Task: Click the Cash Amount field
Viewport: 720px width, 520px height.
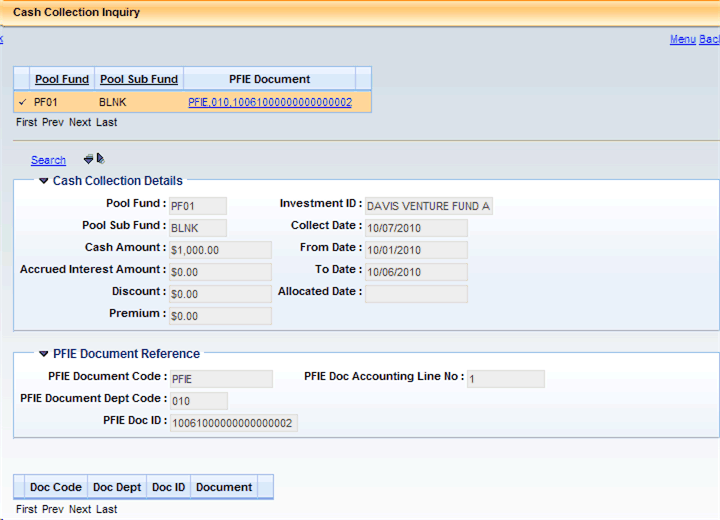Action: [220, 250]
